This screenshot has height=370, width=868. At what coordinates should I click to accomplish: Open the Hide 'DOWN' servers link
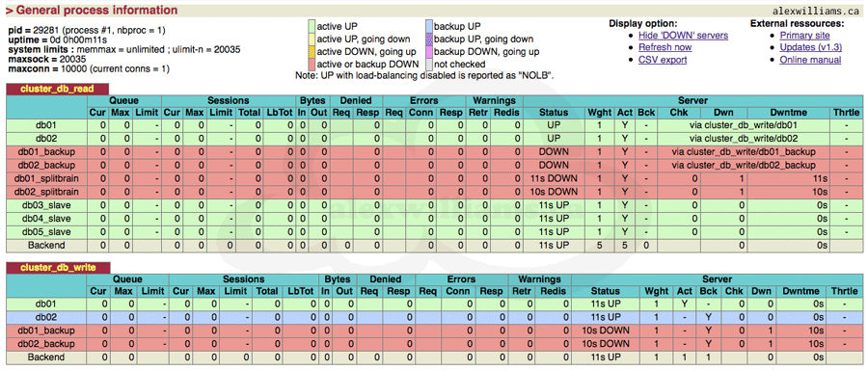[683, 36]
